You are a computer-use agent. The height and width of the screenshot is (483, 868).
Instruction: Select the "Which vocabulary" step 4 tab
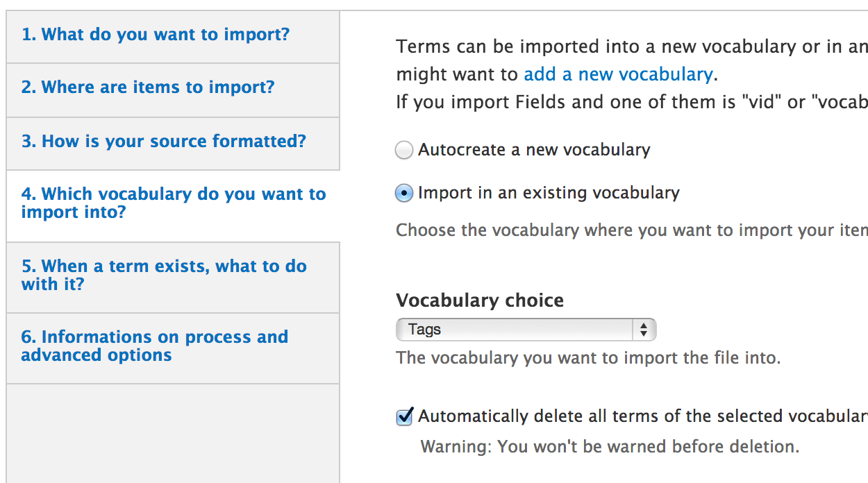pyautogui.click(x=173, y=203)
